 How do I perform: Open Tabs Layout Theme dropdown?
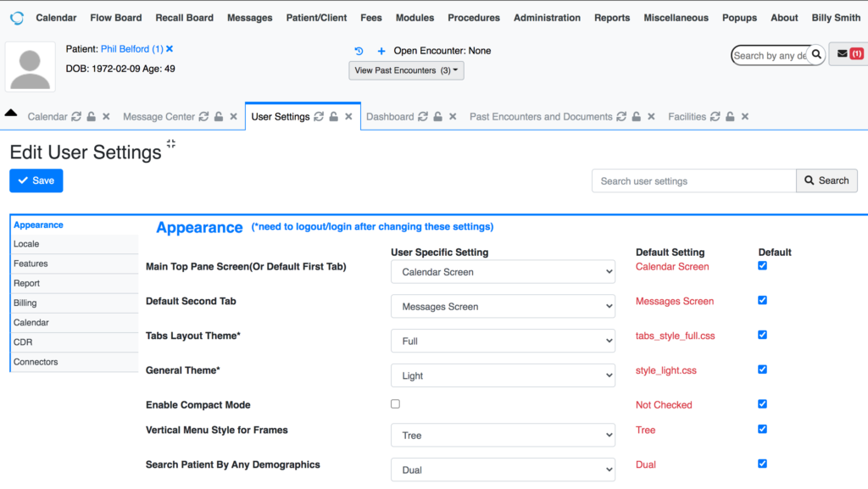coord(503,341)
